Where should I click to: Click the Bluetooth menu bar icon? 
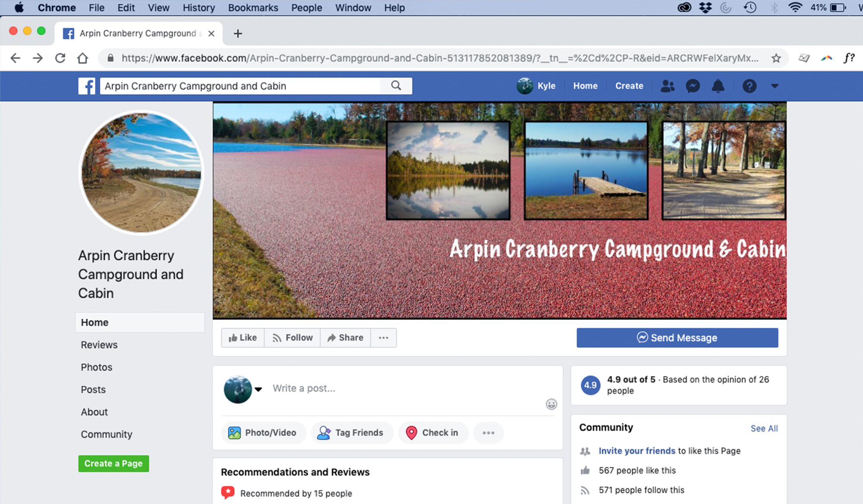[x=774, y=7]
